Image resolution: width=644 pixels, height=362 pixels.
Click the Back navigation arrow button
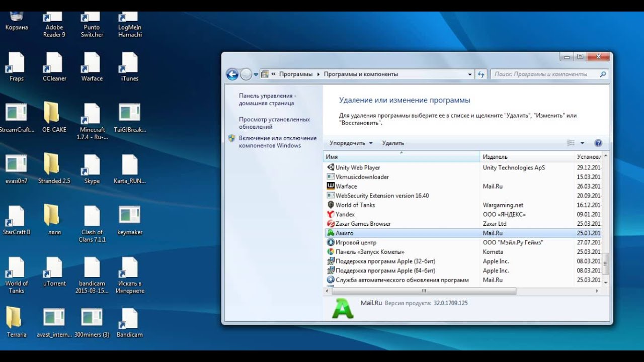pos(232,74)
